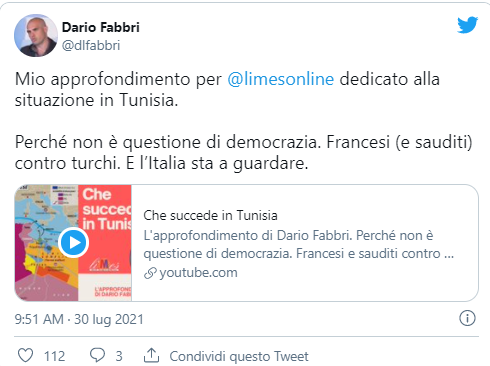Show the Twitter info circle icon
Image resolution: width=490 pixels, height=366 pixels.
point(467,318)
